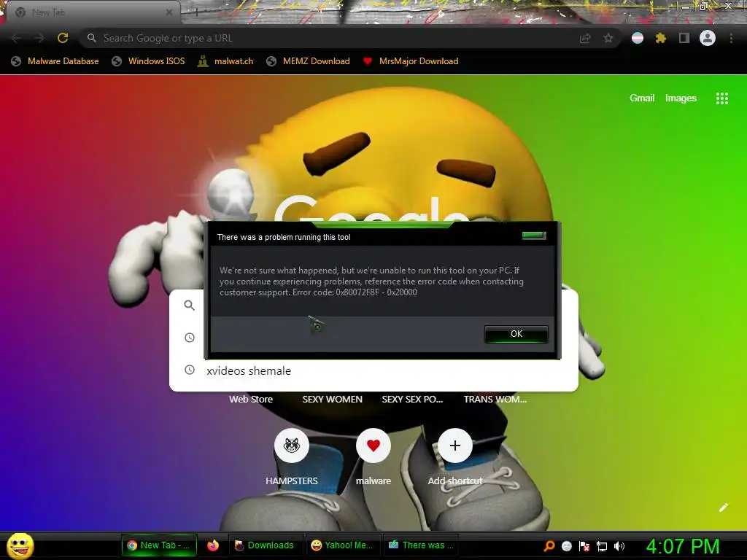Screen dimensions: 747x560
Task: Click the magnifier icon in search box
Action: [x=190, y=306]
